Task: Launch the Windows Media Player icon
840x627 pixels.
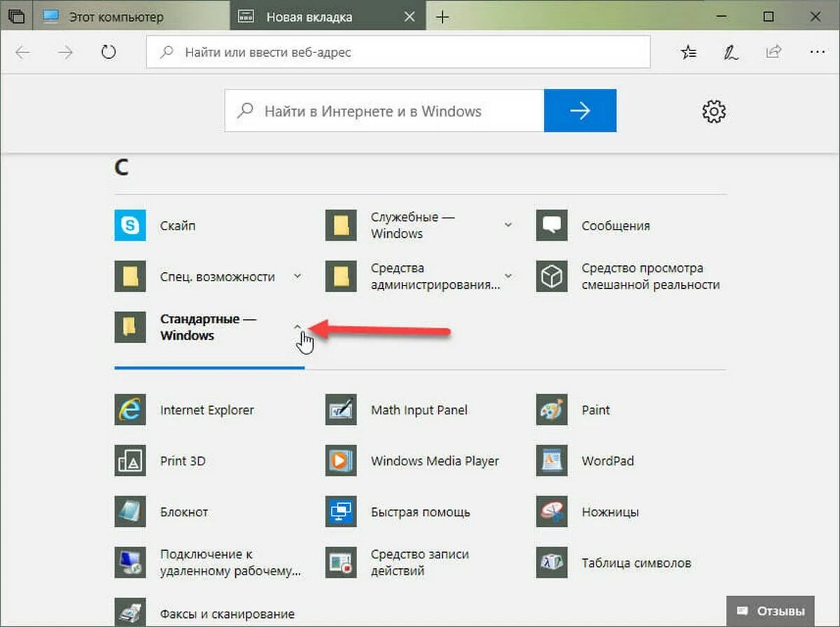Action: 342,461
